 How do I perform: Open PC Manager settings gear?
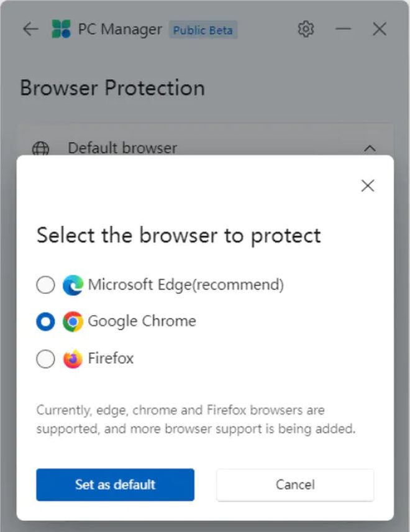pos(306,29)
